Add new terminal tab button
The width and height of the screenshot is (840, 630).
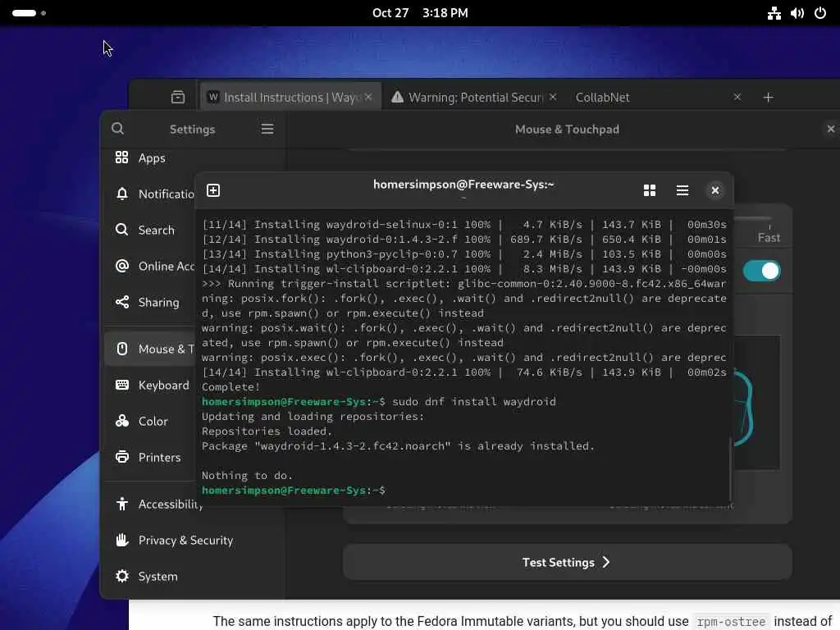213,190
